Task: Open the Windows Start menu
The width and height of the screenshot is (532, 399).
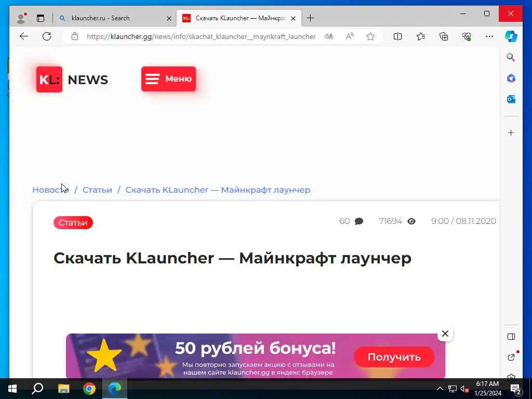Action: point(12,389)
